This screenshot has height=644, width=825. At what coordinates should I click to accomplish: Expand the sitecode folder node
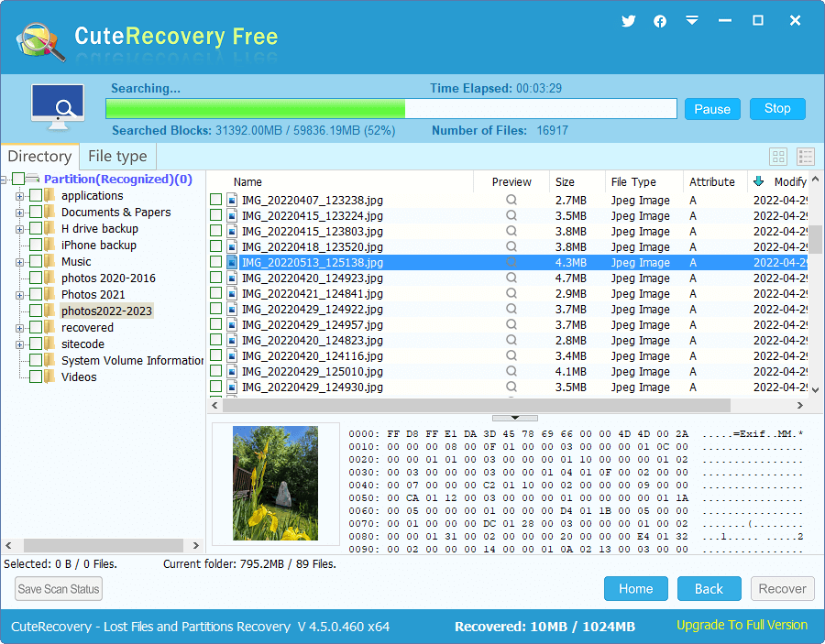19,344
